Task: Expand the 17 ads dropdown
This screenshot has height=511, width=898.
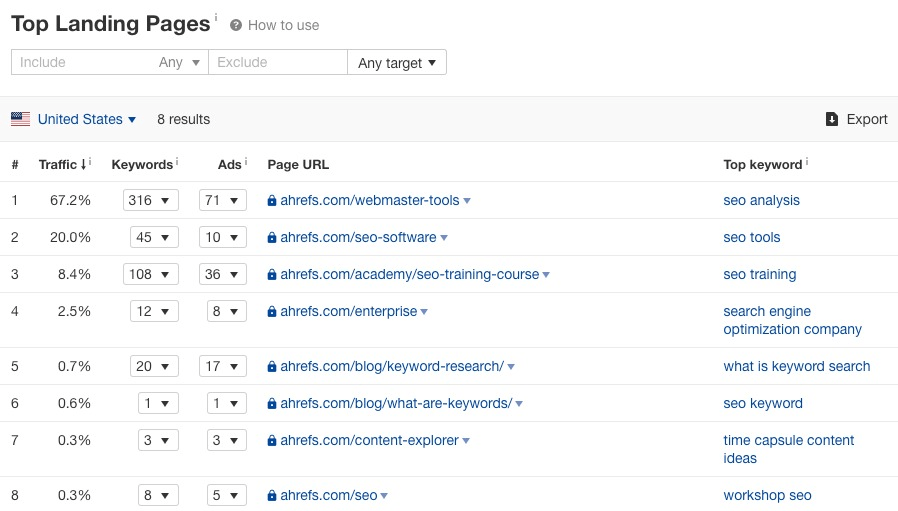Action: click(223, 366)
